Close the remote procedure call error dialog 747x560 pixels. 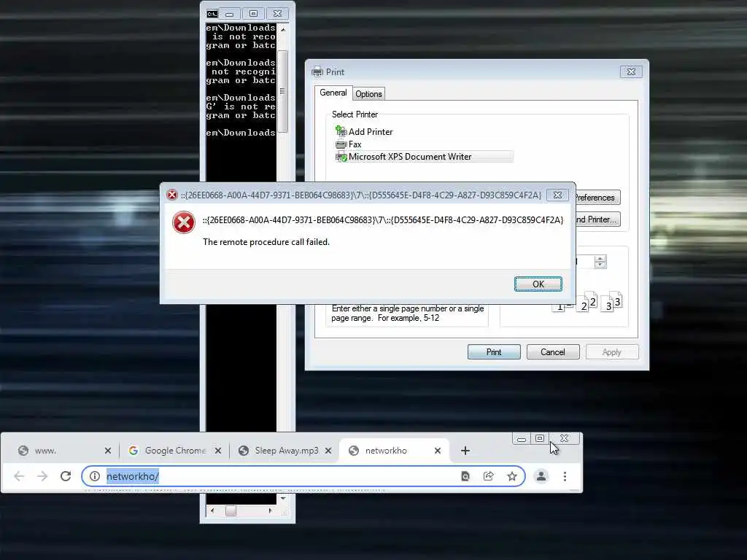[557, 195]
